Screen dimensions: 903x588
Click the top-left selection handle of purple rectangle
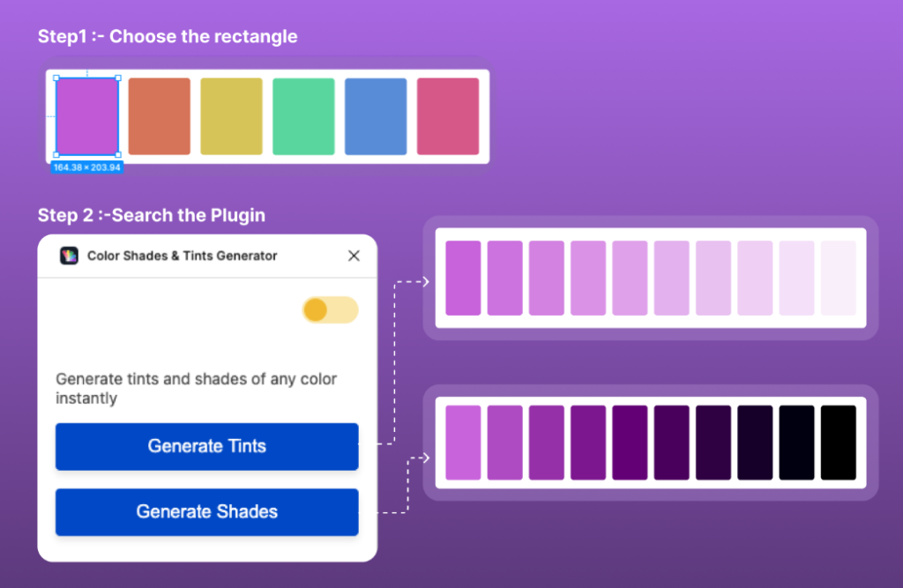(x=56, y=78)
